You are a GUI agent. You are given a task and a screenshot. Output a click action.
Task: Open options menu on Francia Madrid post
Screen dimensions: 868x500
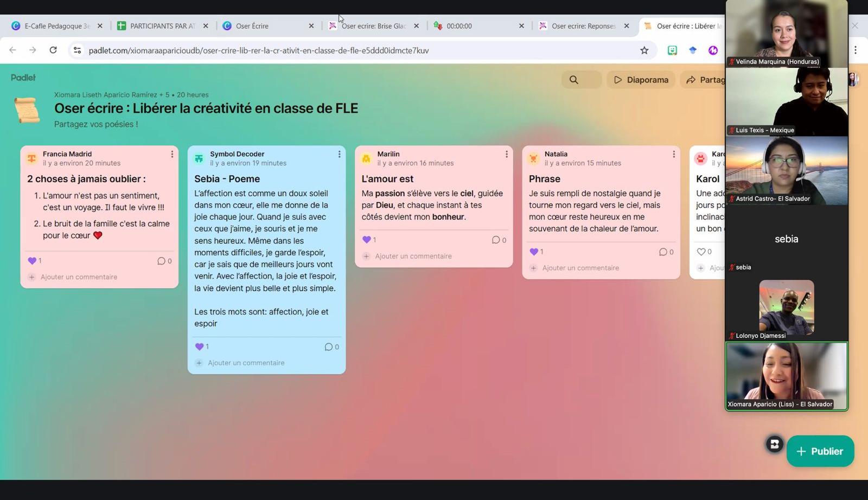tap(172, 154)
